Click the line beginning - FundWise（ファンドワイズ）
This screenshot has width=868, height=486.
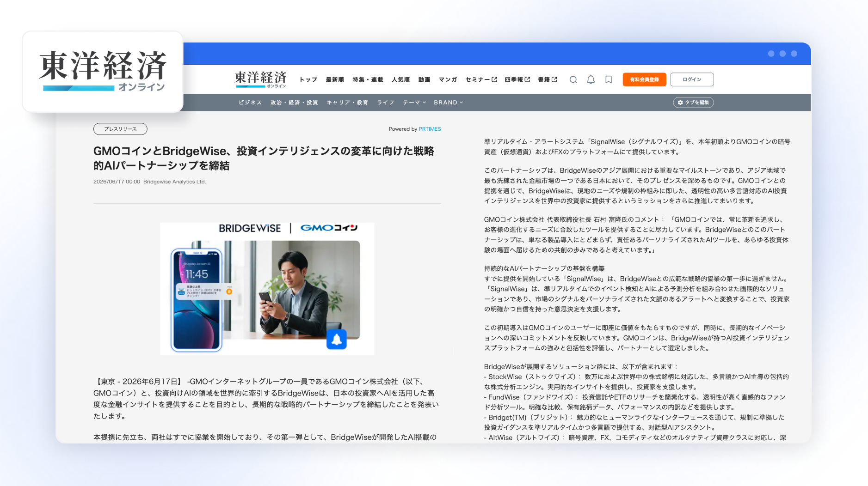pyautogui.click(x=635, y=402)
